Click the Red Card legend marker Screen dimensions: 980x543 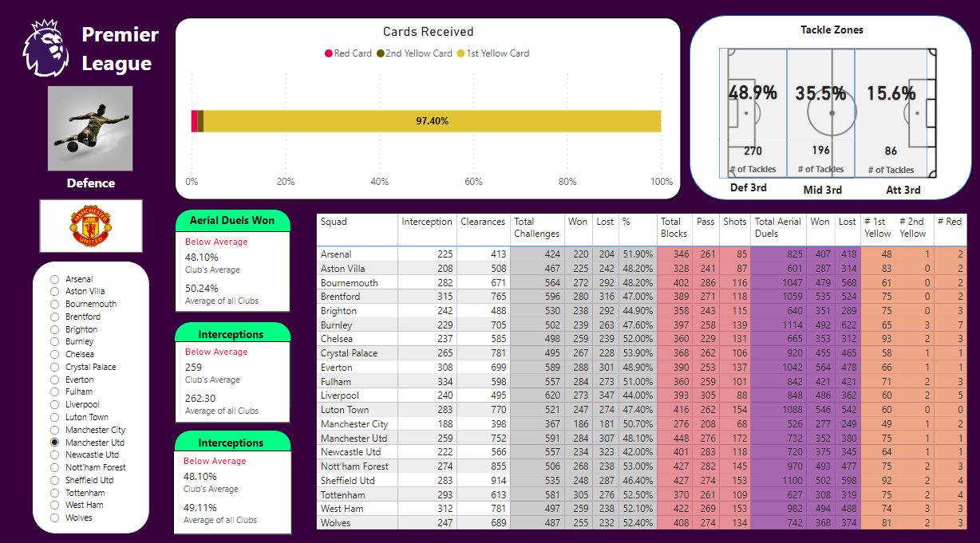point(327,53)
